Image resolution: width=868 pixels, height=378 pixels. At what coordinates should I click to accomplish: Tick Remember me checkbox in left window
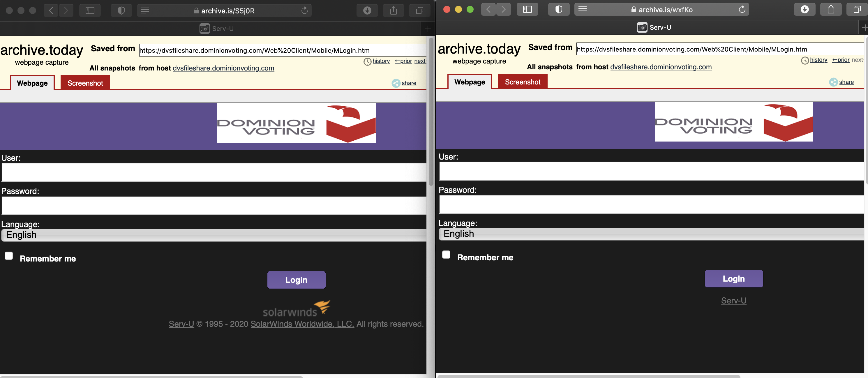pyautogui.click(x=9, y=256)
